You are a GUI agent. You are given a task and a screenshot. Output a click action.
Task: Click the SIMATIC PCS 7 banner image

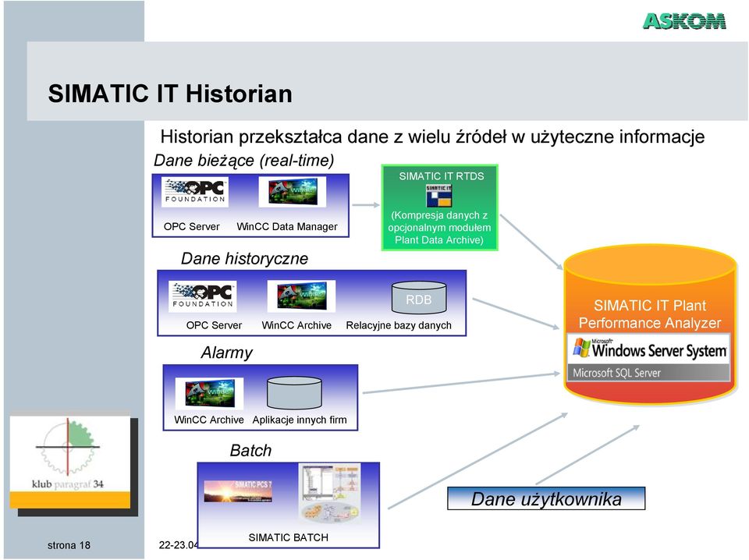[x=238, y=491]
